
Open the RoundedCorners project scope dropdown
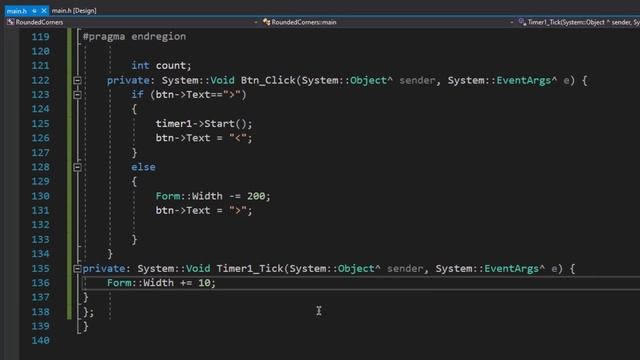coord(256,22)
